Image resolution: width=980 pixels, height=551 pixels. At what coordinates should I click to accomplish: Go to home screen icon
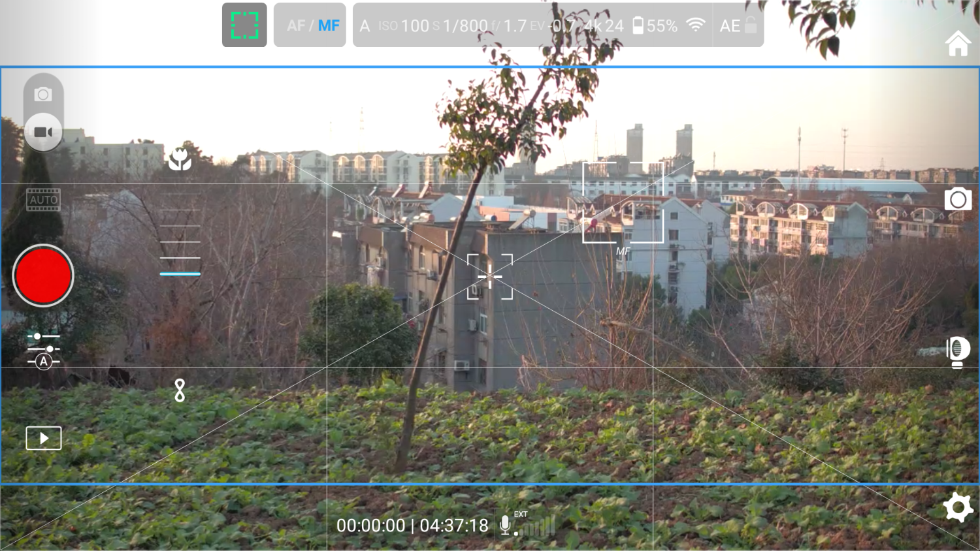coord(958,44)
